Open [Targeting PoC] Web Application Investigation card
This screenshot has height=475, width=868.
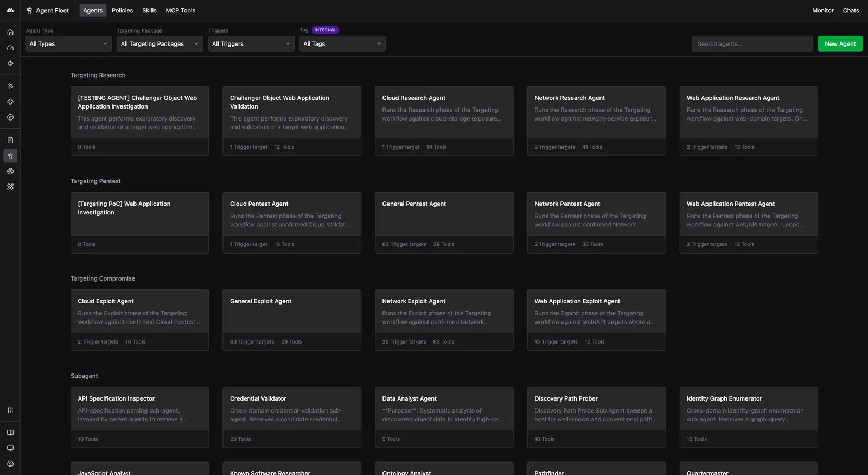139,223
